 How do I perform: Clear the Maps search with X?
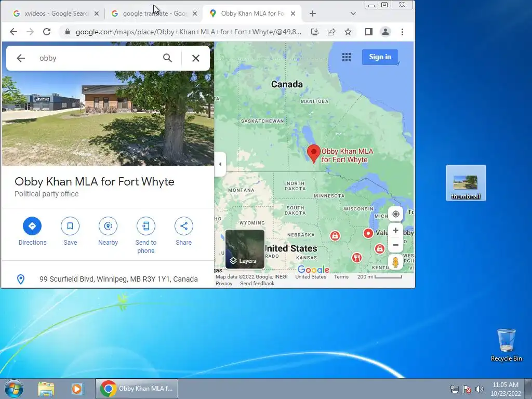[x=196, y=58]
